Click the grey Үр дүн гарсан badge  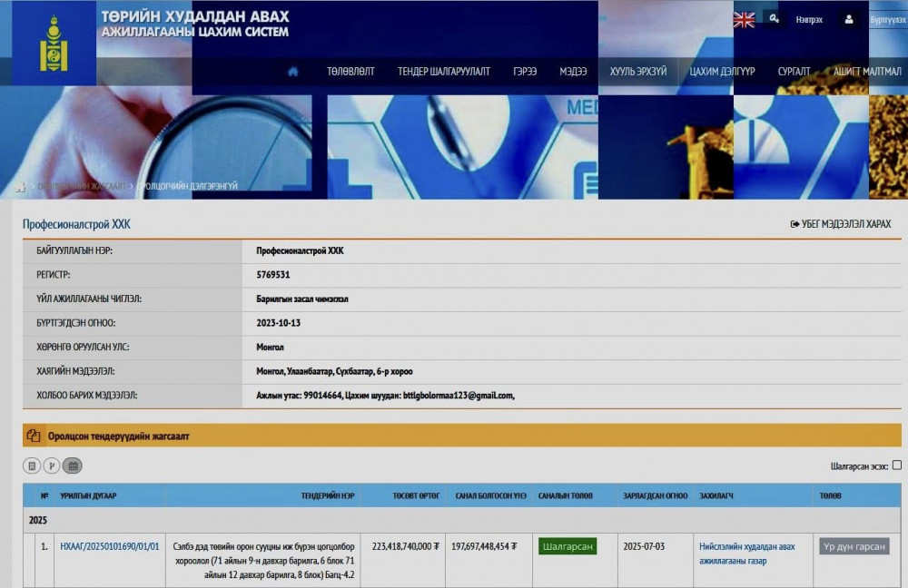pos(854,546)
